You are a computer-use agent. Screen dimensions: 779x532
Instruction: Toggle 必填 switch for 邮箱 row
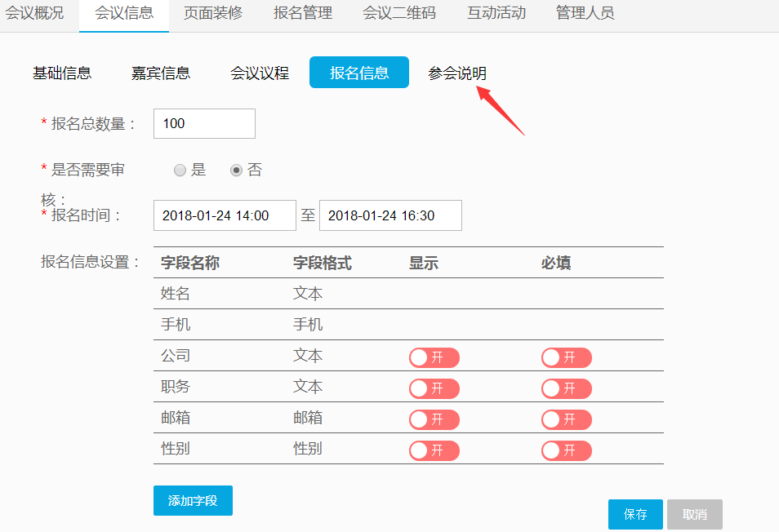(x=567, y=420)
